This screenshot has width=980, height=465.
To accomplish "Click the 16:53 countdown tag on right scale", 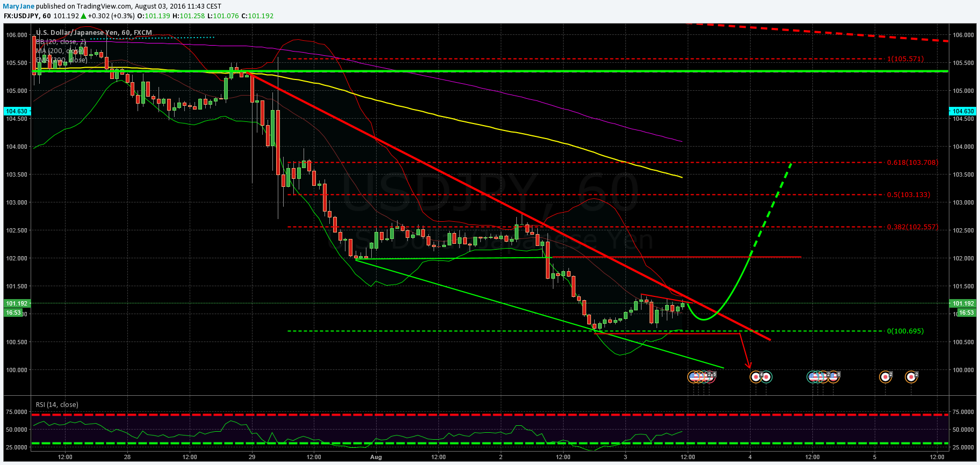I will tap(966, 313).
